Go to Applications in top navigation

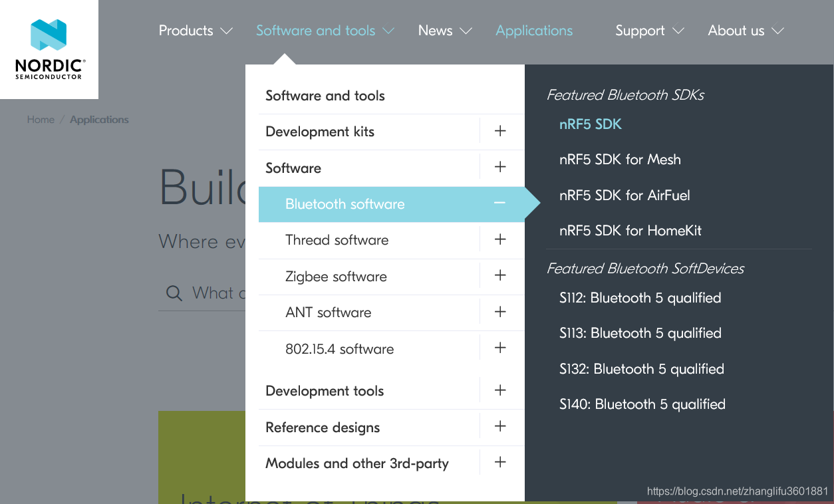pos(534,31)
